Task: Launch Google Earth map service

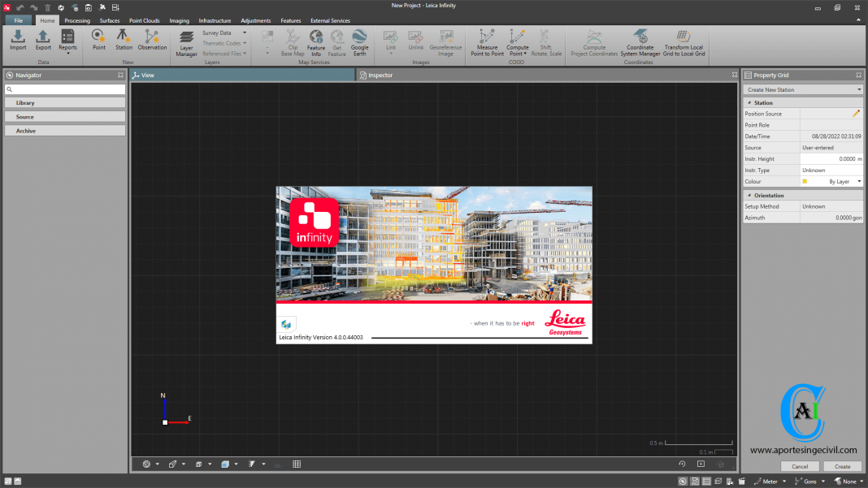Action: [x=359, y=42]
